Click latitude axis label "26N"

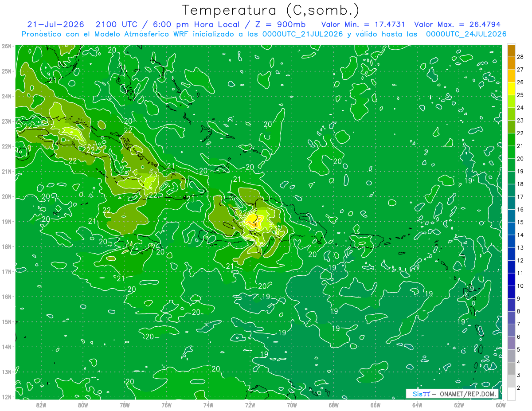coord(6,46)
